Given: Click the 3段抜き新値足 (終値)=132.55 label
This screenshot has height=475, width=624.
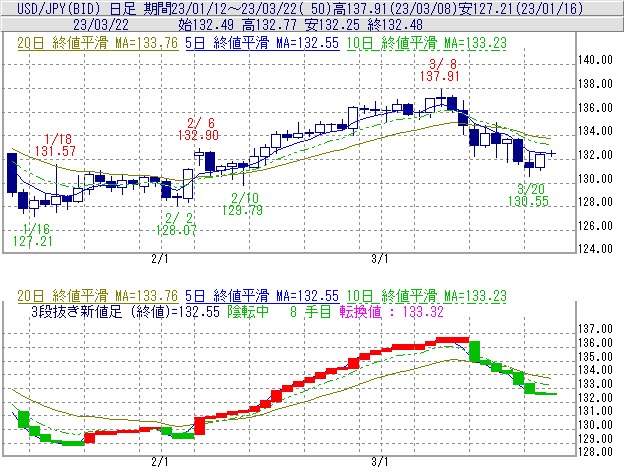Looking at the screenshot, I should 125,312.
